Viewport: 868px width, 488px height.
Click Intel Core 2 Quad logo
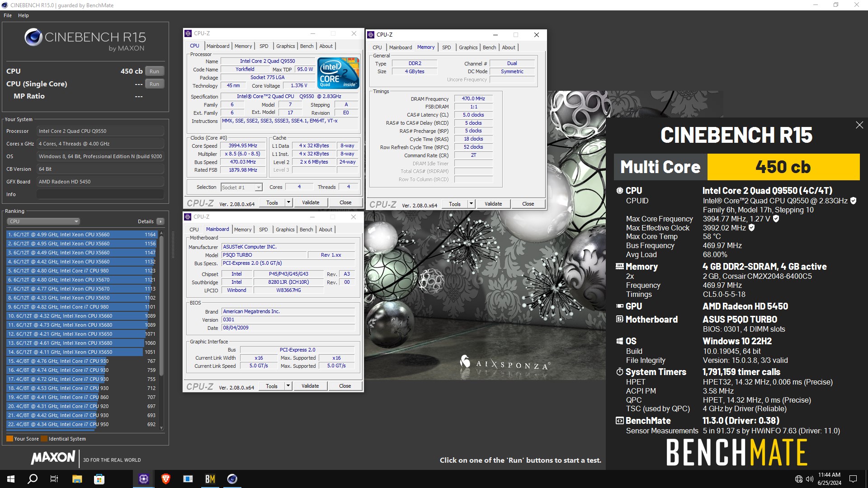coord(338,73)
